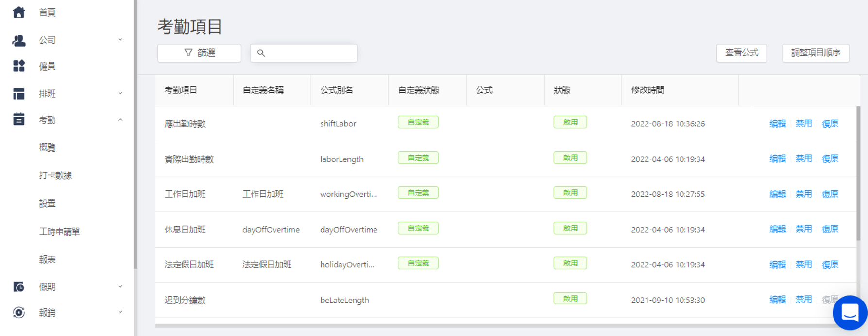Screen dimensions: 868x336
Task: Restore the 應出勤時數 row
Action: pos(830,124)
